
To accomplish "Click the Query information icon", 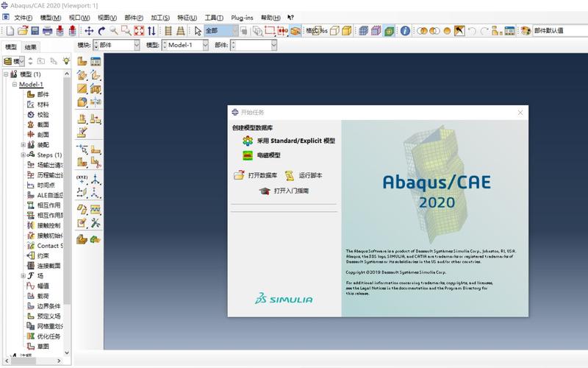I will pyautogui.click(x=405, y=31).
